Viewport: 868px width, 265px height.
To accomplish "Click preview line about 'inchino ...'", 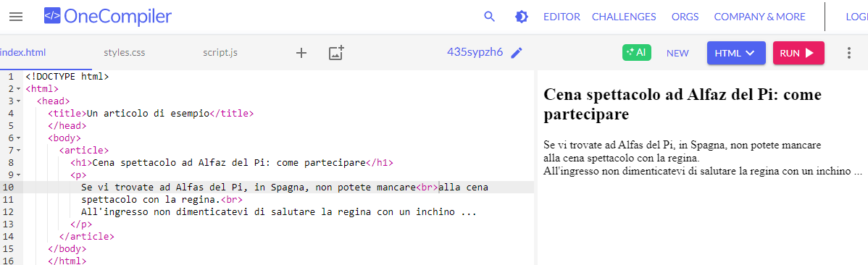I will tap(703, 171).
